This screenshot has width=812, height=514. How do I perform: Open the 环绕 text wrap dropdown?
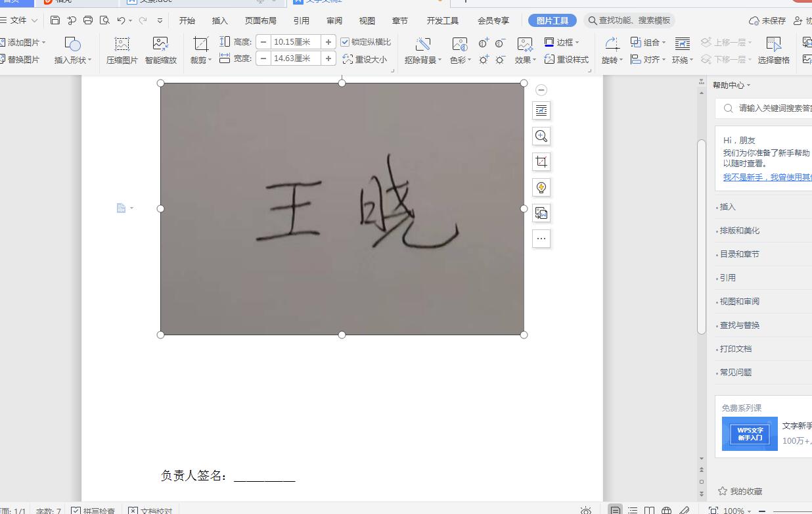click(x=682, y=58)
